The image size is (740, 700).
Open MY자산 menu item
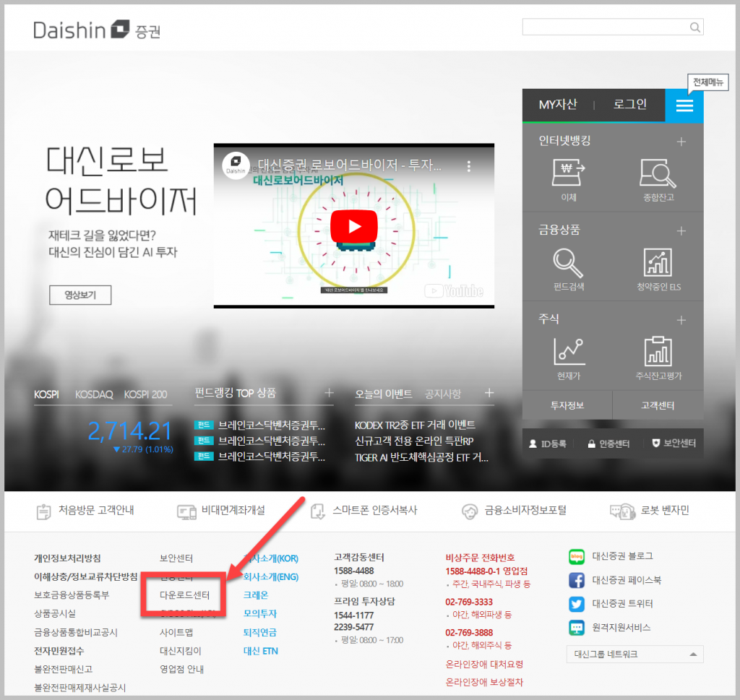coord(558,104)
